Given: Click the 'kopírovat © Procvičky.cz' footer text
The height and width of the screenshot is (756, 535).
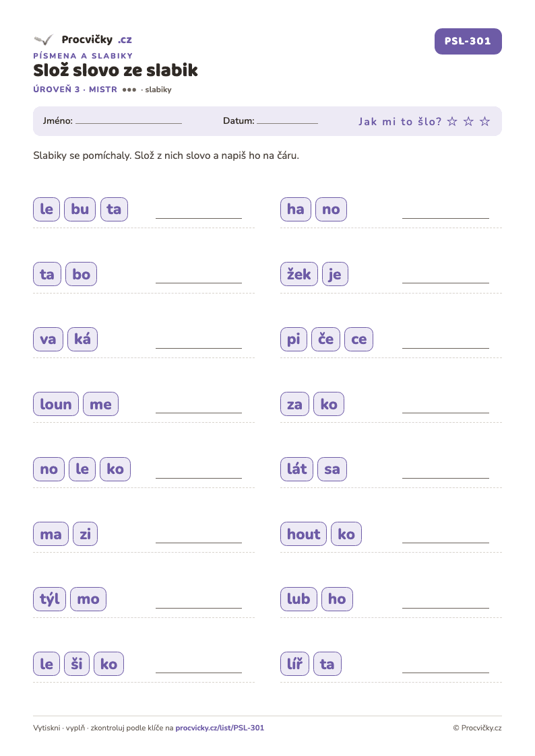Looking at the screenshot, I should (x=477, y=728).
